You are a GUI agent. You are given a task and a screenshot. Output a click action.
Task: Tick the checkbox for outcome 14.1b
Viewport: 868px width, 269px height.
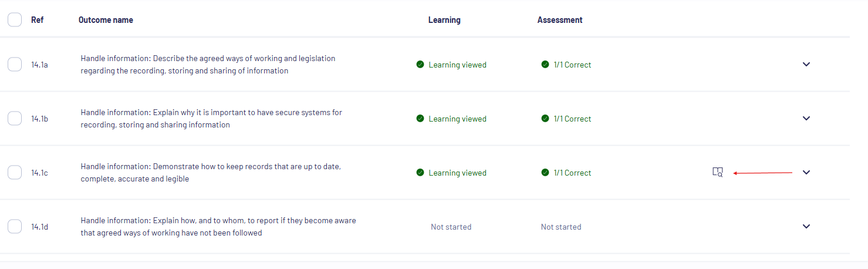(15, 119)
